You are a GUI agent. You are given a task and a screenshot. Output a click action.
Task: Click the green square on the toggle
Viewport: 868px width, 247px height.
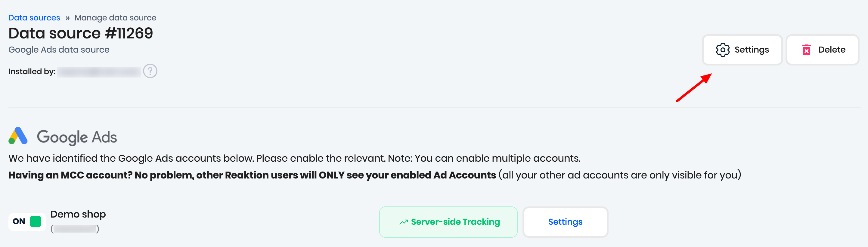[x=36, y=221]
